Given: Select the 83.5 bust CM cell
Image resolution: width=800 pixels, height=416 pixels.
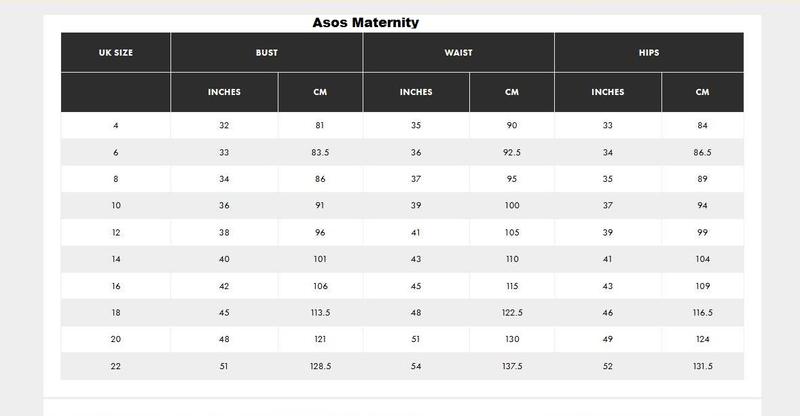Looking at the screenshot, I should [320, 152].
